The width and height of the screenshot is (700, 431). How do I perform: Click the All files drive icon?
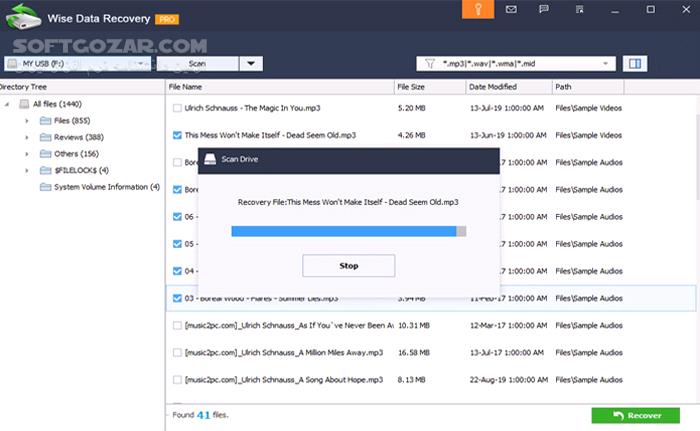[24, 104]
